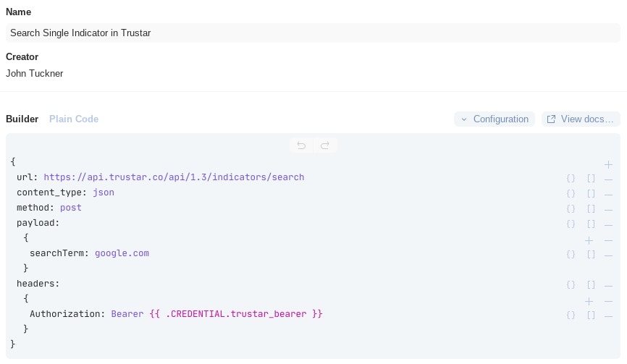Screen dimensions: 627x364
Task: Click the redo arrow in the builder
Action: pyautogui.click(x=325, y=145)
